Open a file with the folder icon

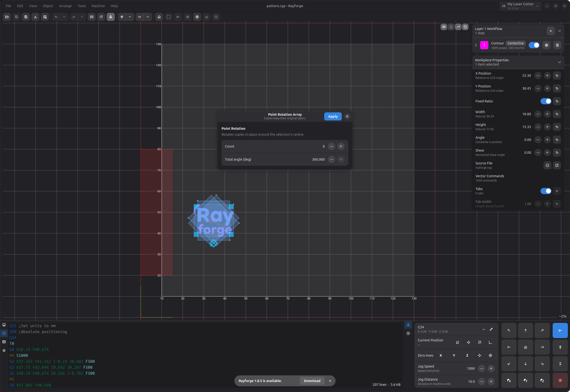click(x=7, y=17)
